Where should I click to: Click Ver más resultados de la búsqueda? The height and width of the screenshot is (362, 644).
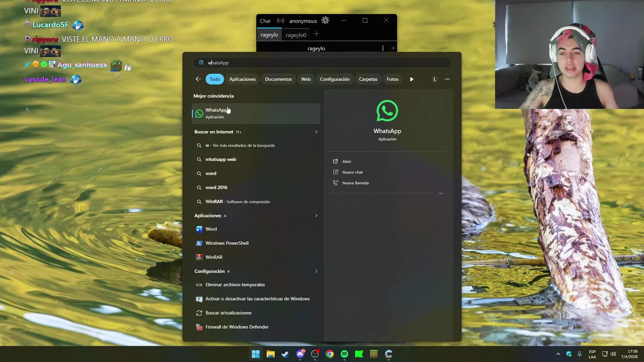click(256, 145)
